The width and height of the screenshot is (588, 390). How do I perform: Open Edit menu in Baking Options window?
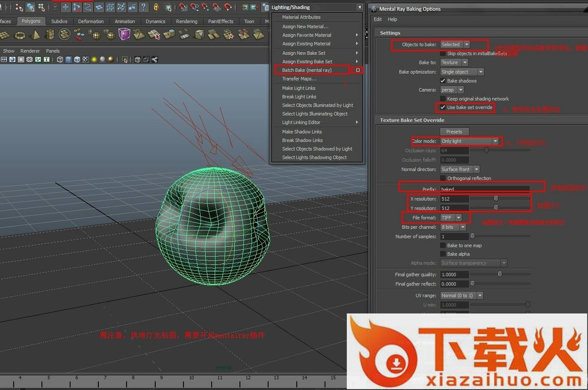[x=378, y=19]
